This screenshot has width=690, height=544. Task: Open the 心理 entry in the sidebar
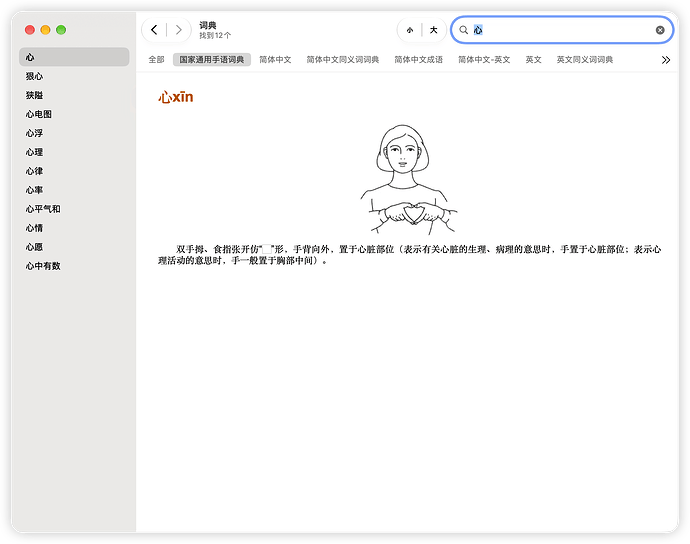[x=74, y=152]
